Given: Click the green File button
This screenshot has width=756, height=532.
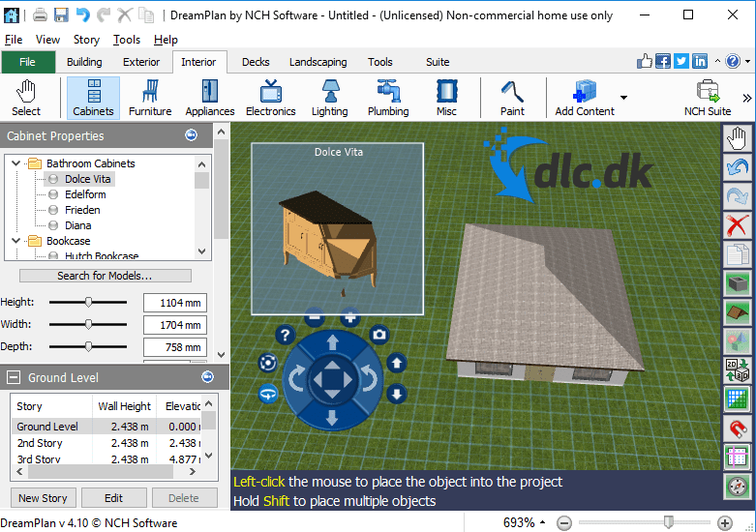Looking at the screenshot, I should click(x=27, y=62).
